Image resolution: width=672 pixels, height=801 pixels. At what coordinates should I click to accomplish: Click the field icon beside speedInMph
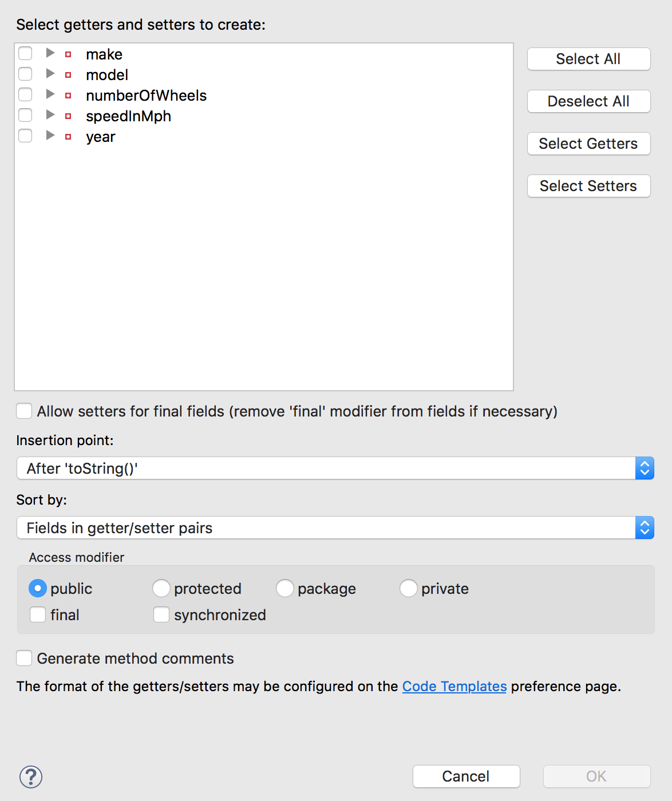click(x=69, y=115)
